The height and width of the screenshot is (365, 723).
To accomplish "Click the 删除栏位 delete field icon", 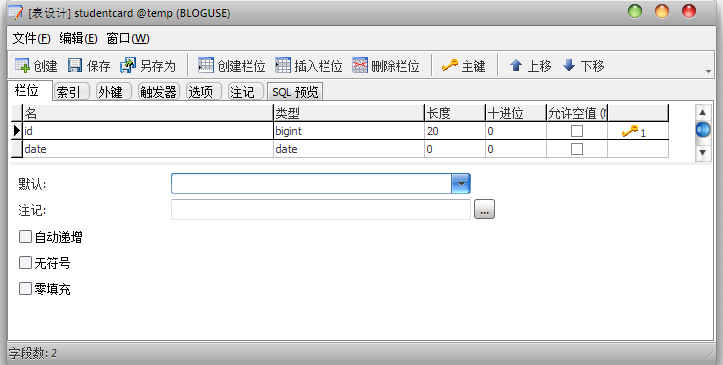I will (x=360, y=65).
